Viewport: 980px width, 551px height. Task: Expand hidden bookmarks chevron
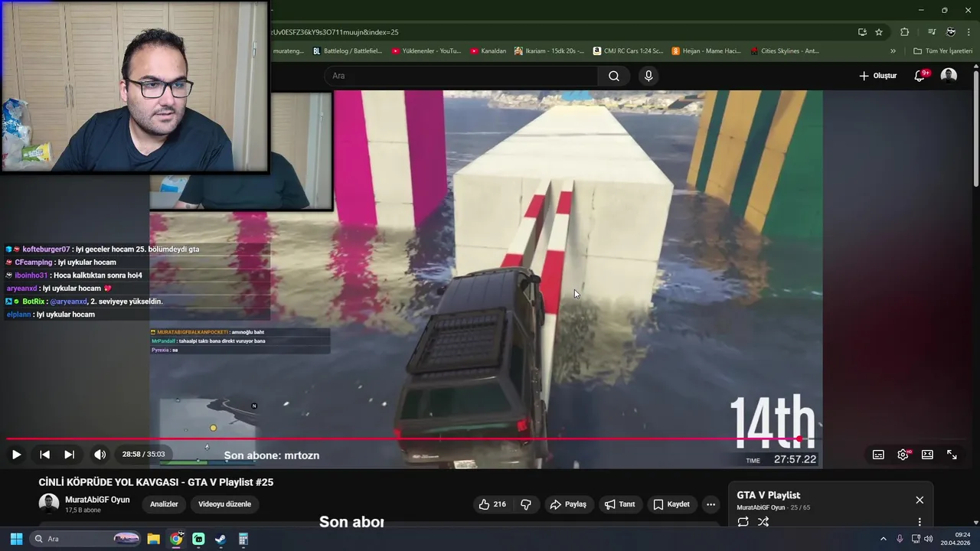click(893, 51)
